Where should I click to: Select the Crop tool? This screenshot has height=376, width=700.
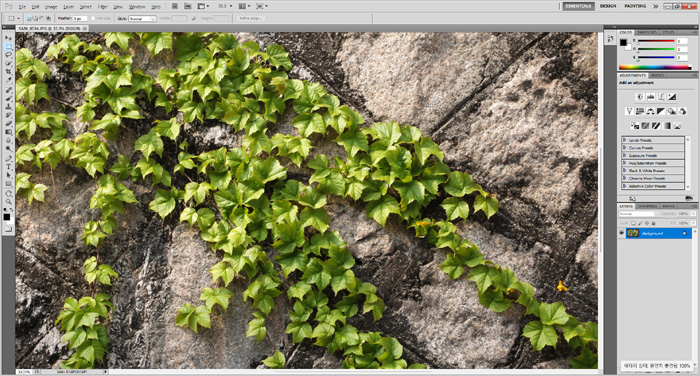coord(8,72)
